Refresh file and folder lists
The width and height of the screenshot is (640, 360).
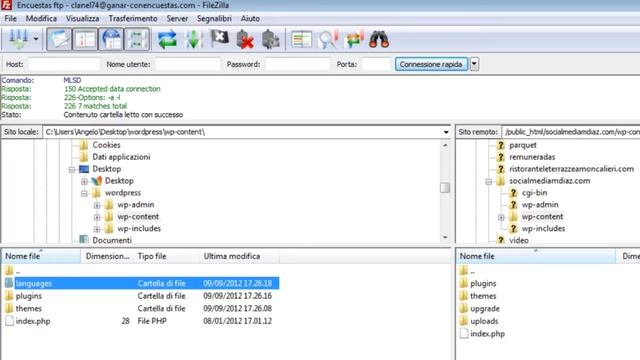[x=167, y=39]
